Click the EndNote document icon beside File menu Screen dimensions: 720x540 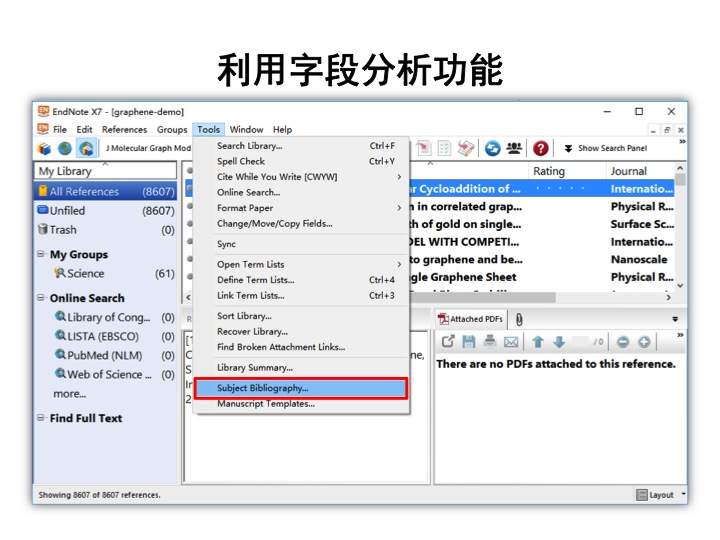click(x=43, y=129)
